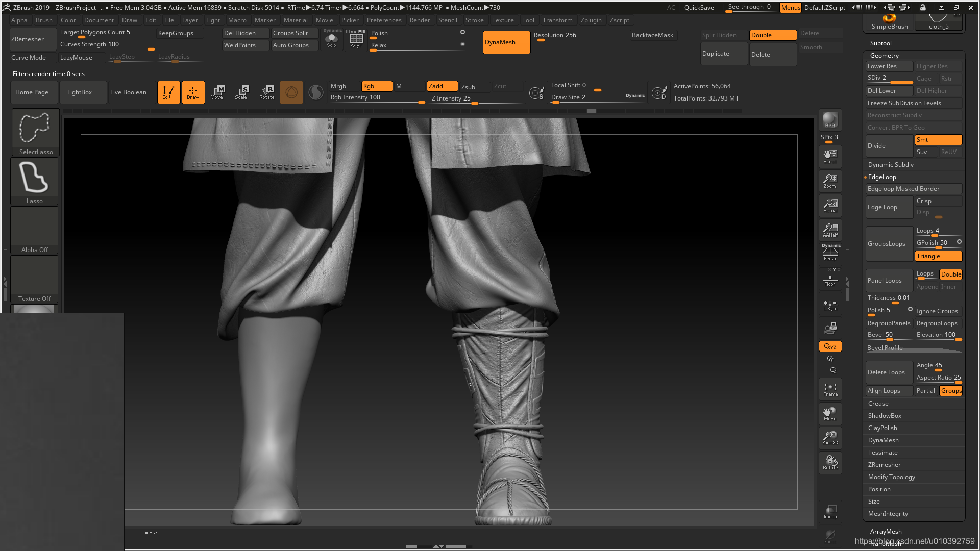Toggle the Ghost transparency icon
The width and height of the screenshot is (980, 551).
click(830, 536)
